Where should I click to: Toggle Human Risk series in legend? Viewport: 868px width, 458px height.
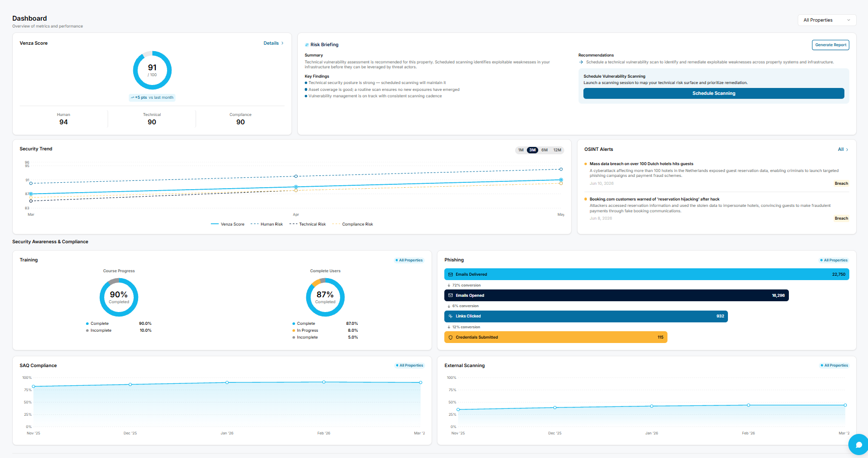pyautogui.click(x=266, y=224)
